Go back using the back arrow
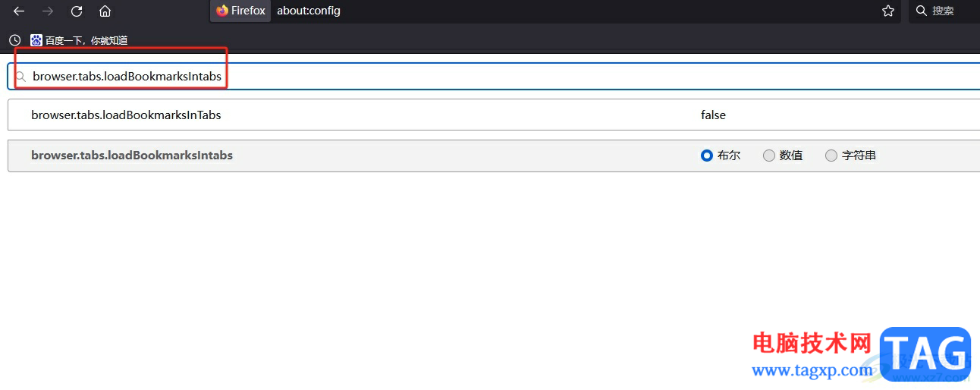The height and width of the screenshot is (390, 980). (19, 11)
